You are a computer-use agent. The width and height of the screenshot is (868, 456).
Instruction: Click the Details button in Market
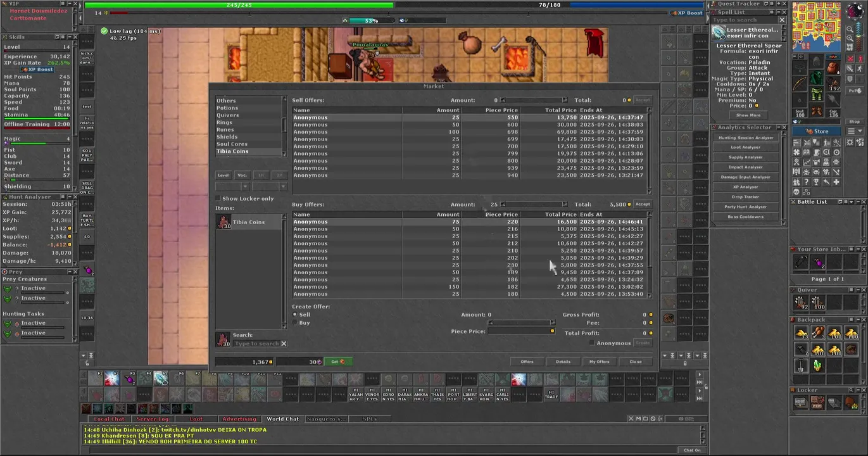point(563,362)
